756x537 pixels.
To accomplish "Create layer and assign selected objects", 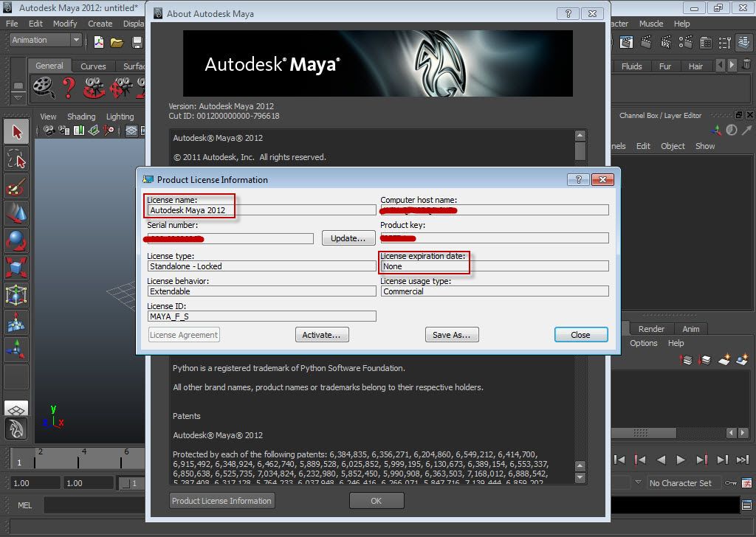I will pyautogui.click(x=743, y=360).
